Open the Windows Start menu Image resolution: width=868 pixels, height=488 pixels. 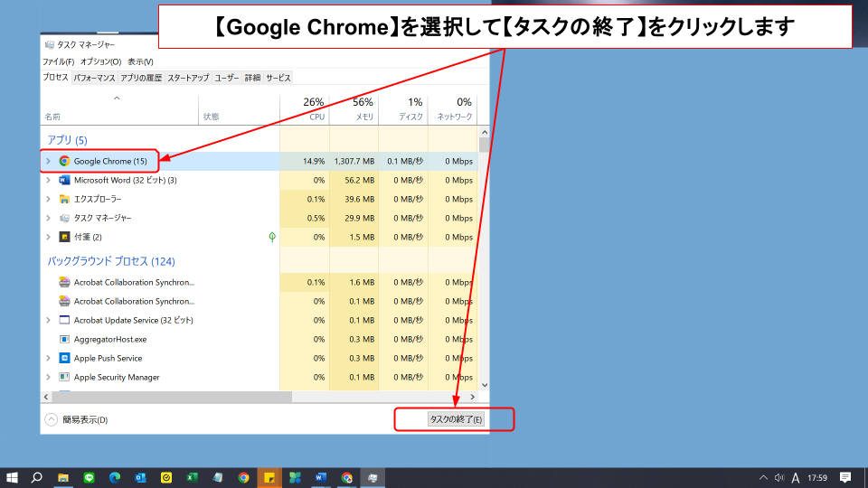coord(13,477)
